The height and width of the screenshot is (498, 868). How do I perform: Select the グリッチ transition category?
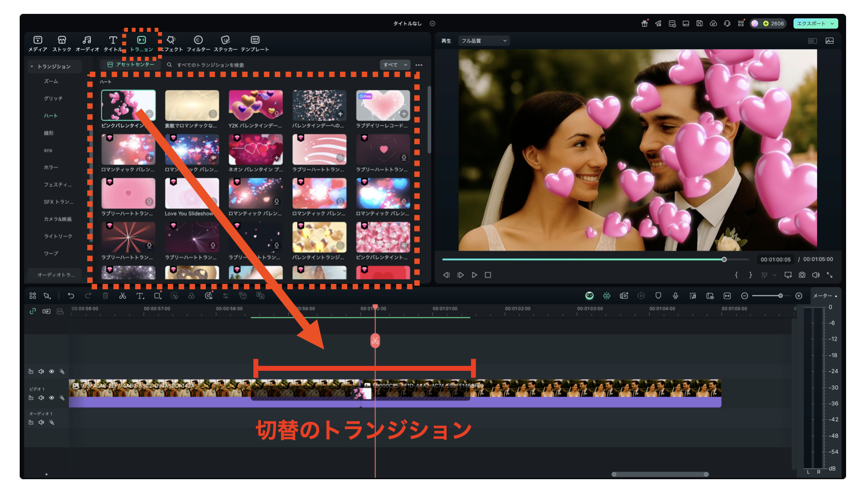(53, 99)
